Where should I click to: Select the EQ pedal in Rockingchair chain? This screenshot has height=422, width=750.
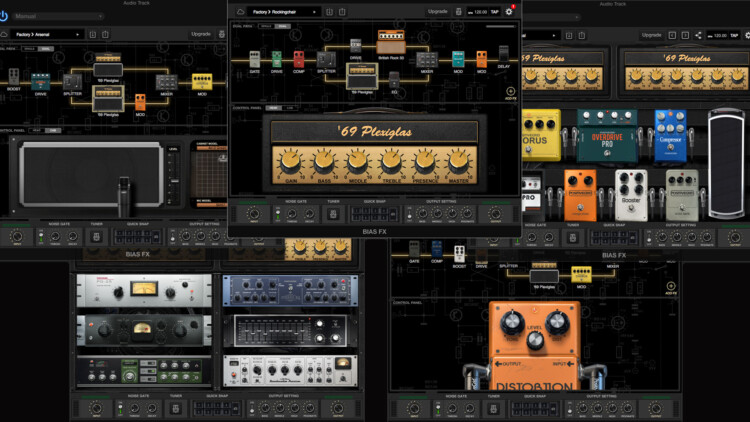394,79
